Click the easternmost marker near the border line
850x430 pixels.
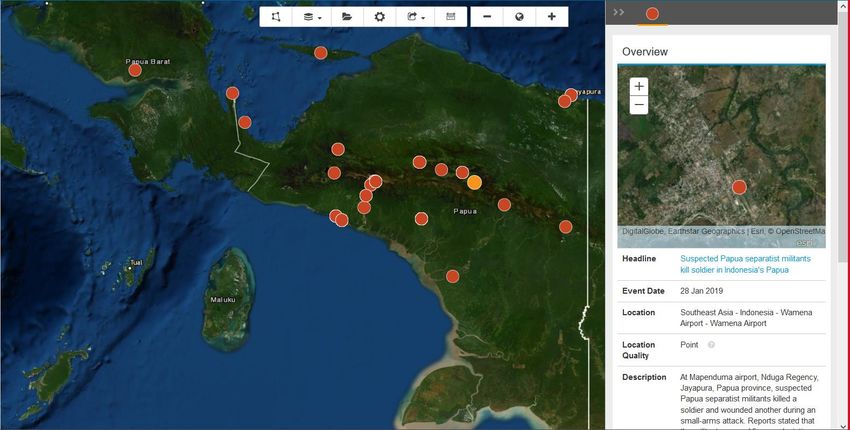565,227
